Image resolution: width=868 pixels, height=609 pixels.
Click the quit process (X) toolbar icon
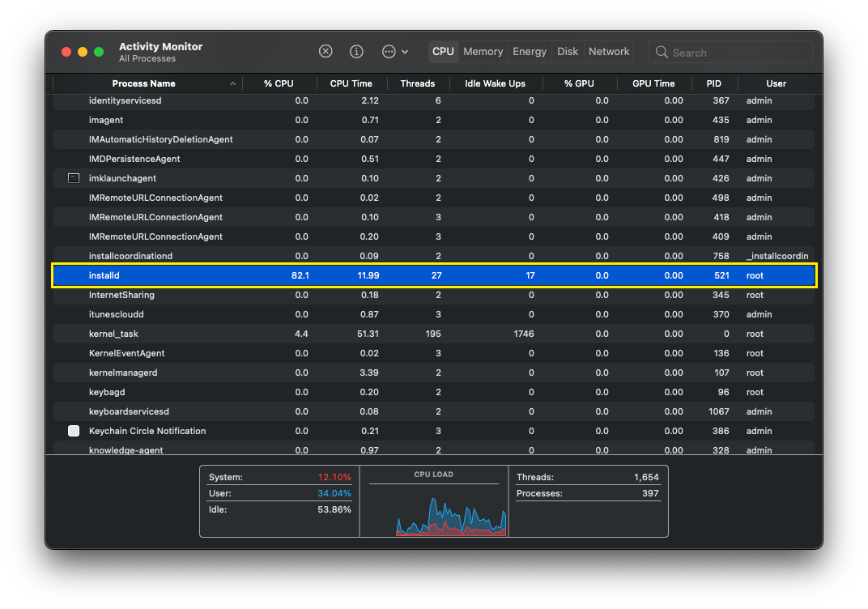coord(325,51)
